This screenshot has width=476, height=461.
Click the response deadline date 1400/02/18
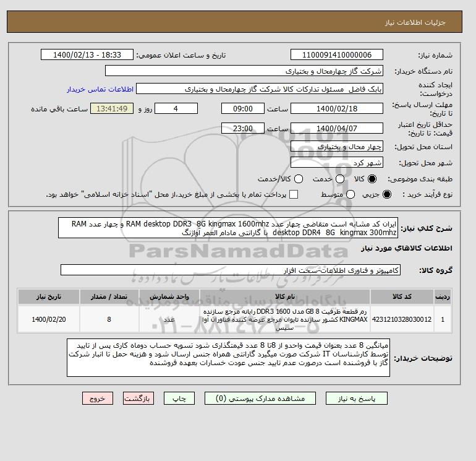[337, 108]
